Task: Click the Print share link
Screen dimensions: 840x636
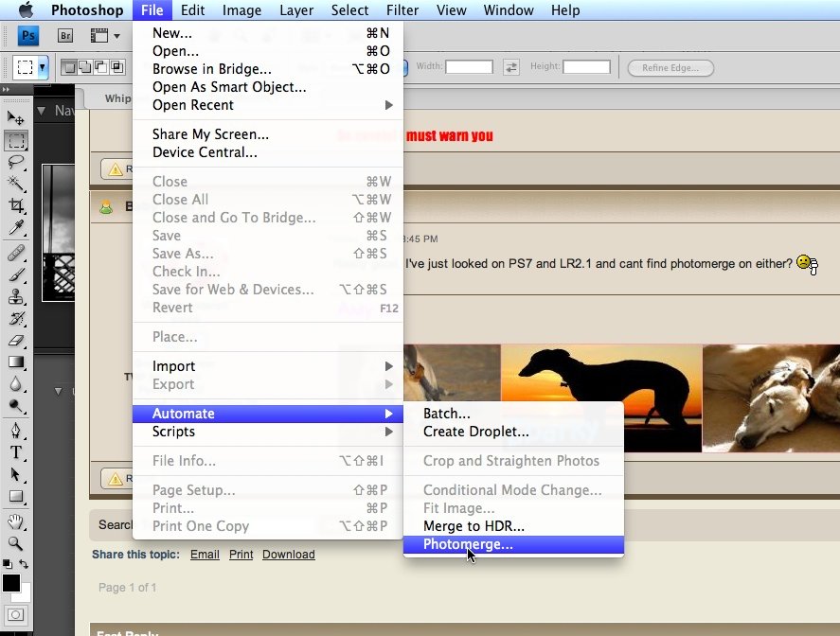Action: point(241,555)
